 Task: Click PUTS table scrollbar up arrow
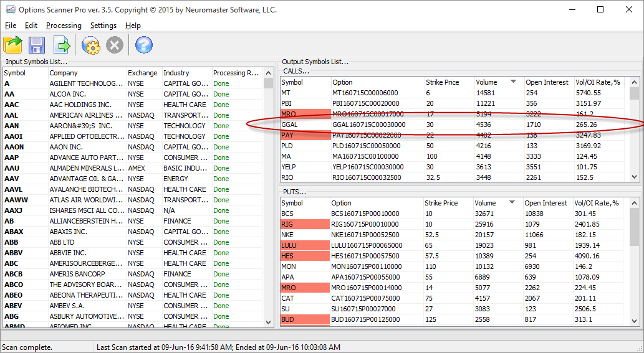pos(635,203)
